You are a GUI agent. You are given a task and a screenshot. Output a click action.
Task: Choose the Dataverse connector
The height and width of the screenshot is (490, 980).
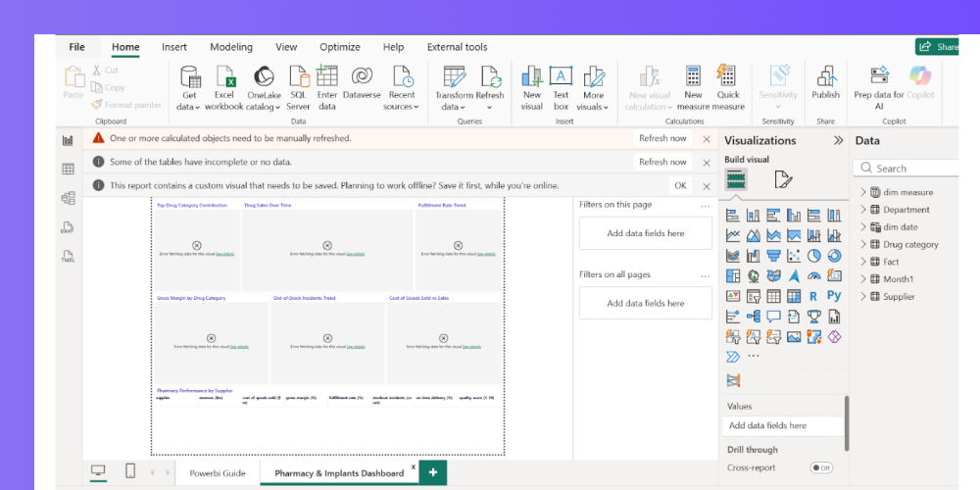(362, 83)
